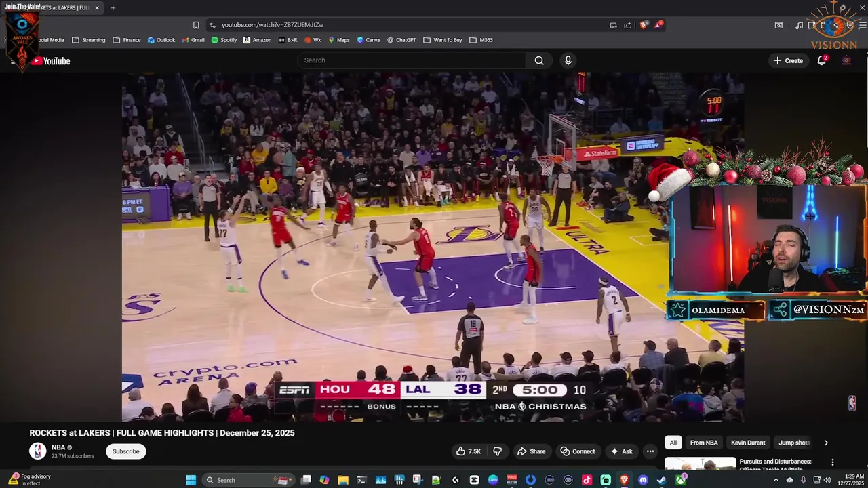Open the NBA channel name link
Screen dimensions: 868x488
click(58, 447)
